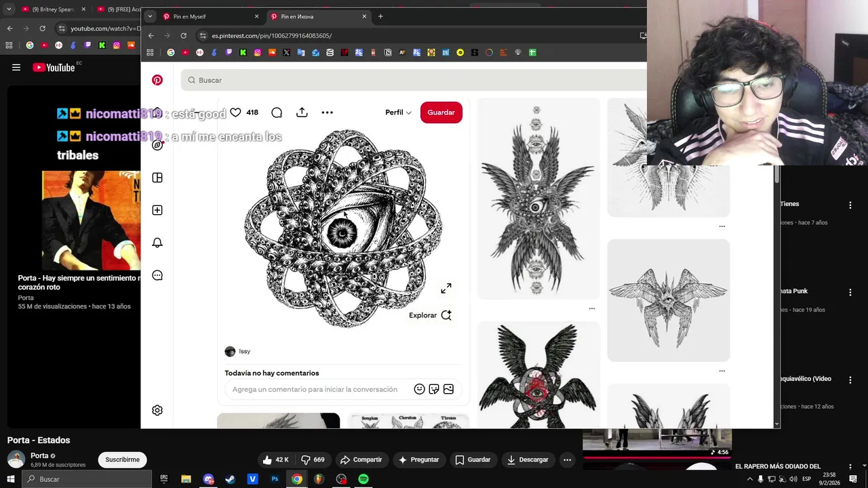868x488 pixels.
Task: Open Instagram bookmark in bookmarks bar
Action: (x=258, y=52)
